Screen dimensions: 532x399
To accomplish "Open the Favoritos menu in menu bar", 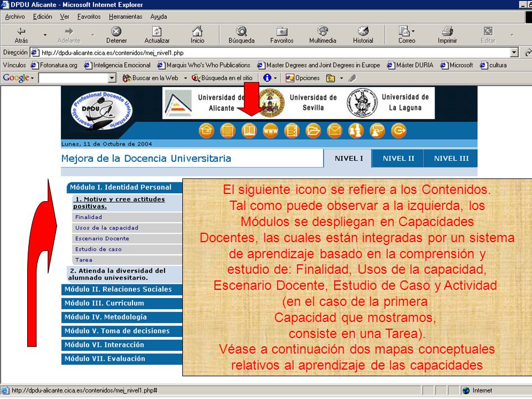I will 89,17.
